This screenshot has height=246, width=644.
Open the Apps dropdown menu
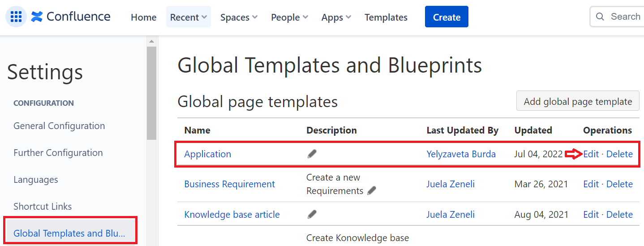coord(336,17)
